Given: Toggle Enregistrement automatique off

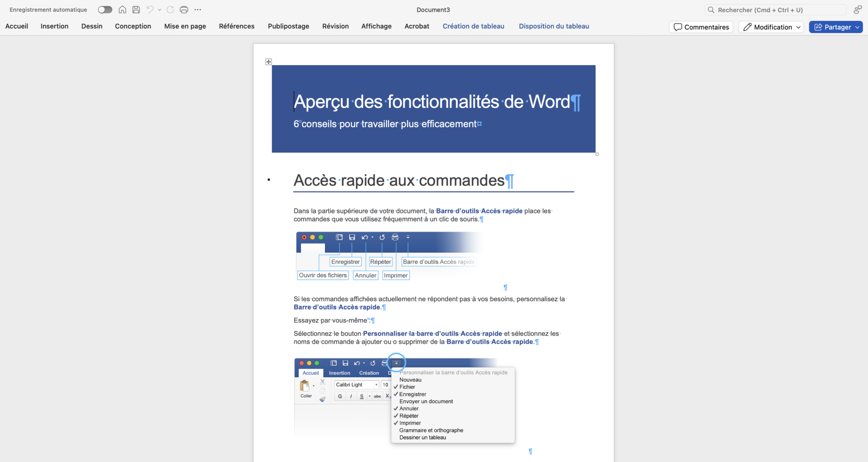Looking at the screenshot, I should (105, 9).
